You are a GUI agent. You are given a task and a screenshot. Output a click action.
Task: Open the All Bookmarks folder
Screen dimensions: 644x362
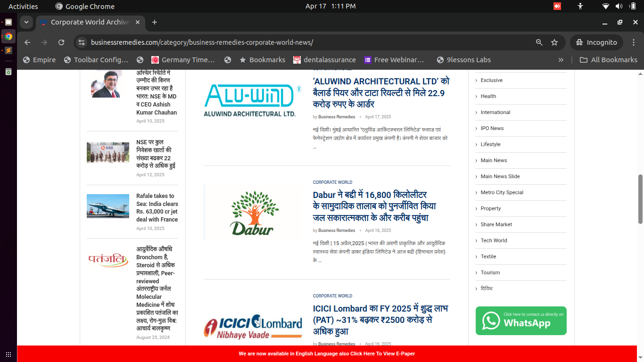click(x=608, y=60)
